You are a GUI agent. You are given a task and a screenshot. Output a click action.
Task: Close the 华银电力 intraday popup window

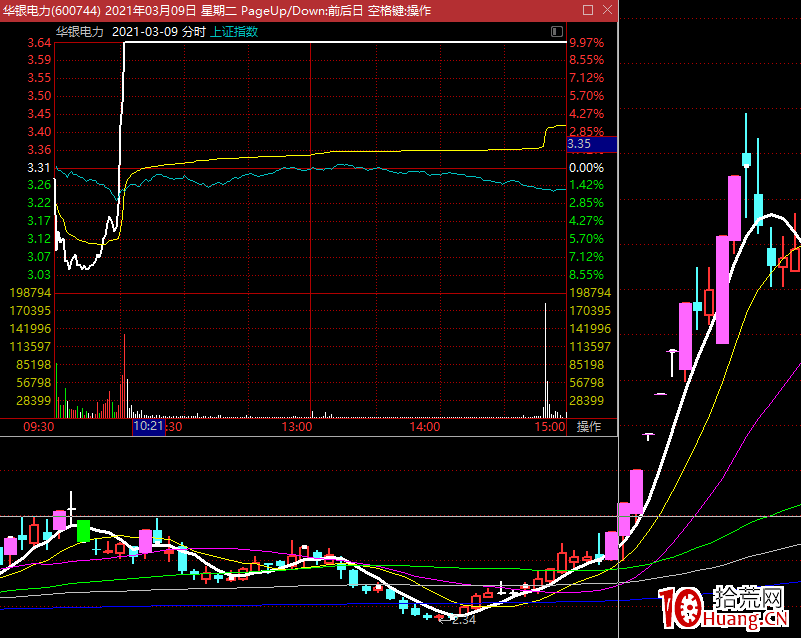pyautogui.click(x=607, y=9)
